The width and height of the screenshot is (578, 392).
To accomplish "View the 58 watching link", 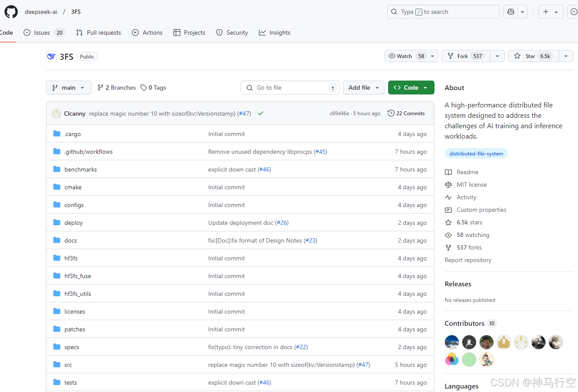I will point(473,235).
